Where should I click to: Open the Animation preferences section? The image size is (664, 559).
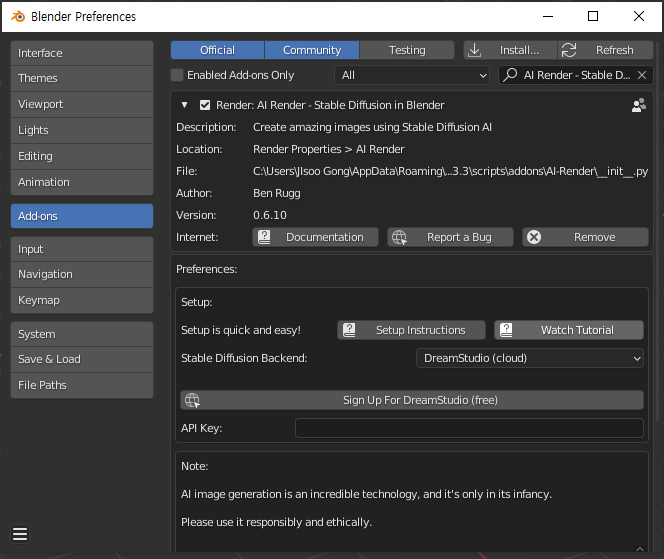tap(82, 182)
